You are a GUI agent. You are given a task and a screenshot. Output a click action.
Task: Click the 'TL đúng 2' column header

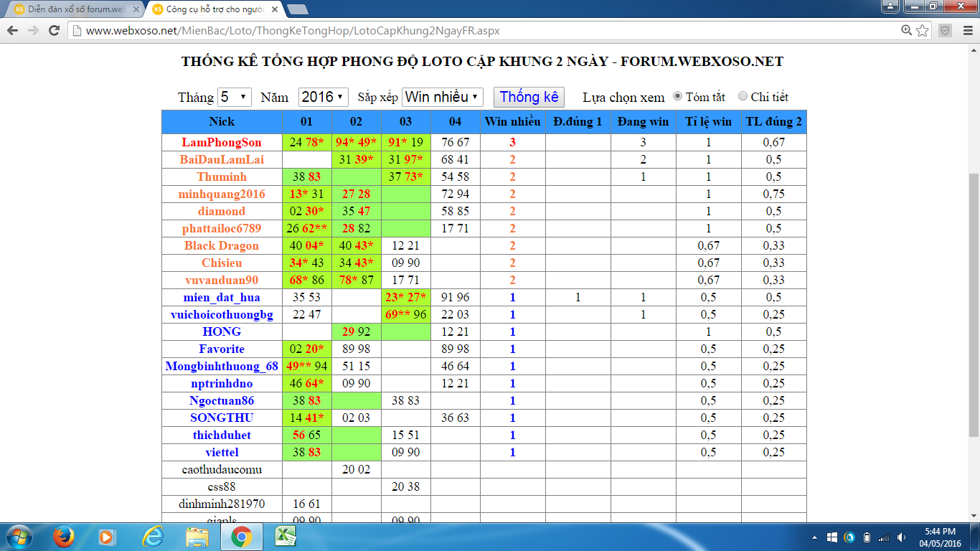(773, 121)
